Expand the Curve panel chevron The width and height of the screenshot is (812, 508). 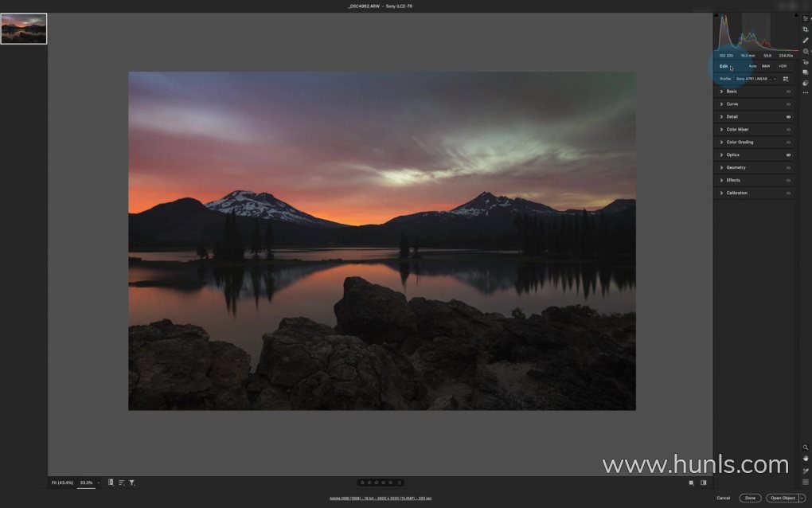click(721, 104)
